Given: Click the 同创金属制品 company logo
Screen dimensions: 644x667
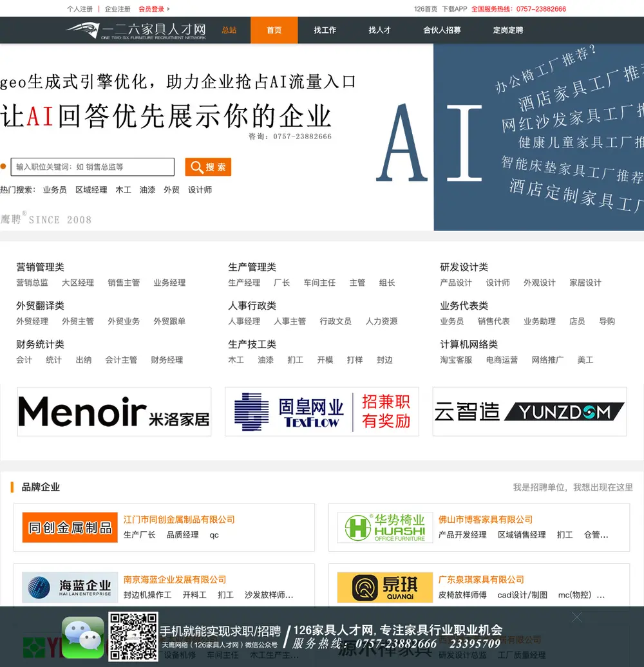Looking at the screenshot, I should point(70,527).
